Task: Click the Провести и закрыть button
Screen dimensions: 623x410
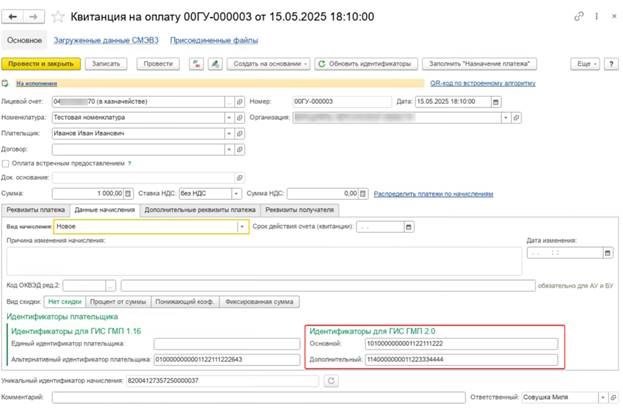Action: [41, 64]
